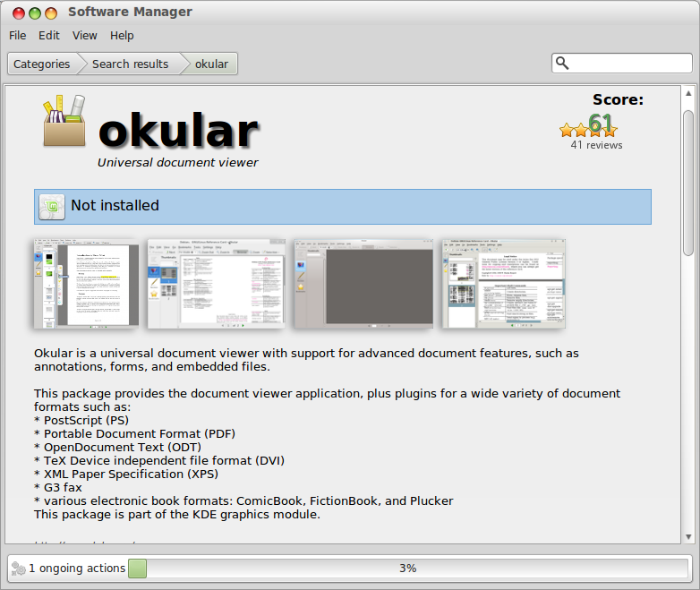Open first okular screenshot thumbnail
700x590 pixels.
86,283
